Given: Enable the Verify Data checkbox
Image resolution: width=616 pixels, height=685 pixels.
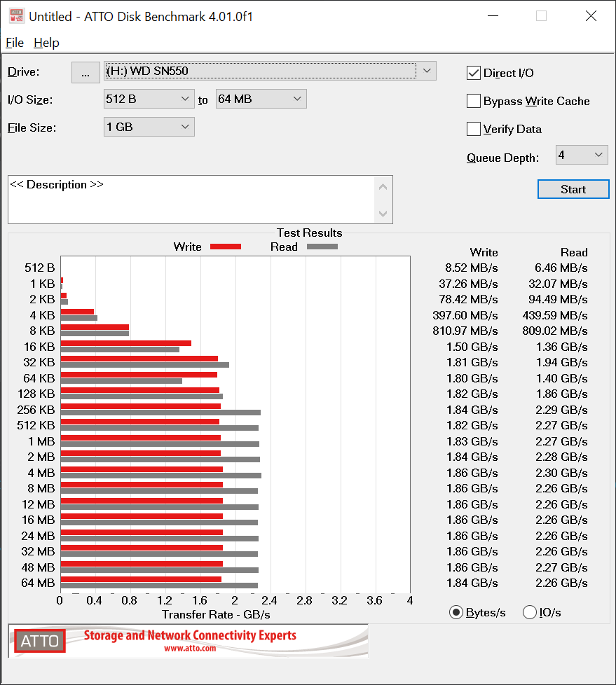Looking at the screenshot, I should pyautogui.click(x=474, y=129).
